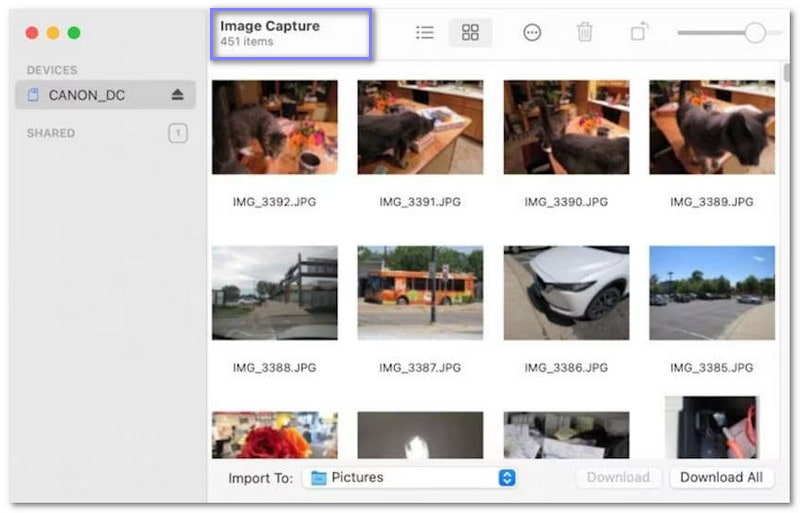The width and height of the screenshot is (800, 513).
Task: Open the more options ellipsis menu
Action: pyautogui.click(x=532, y=33)
